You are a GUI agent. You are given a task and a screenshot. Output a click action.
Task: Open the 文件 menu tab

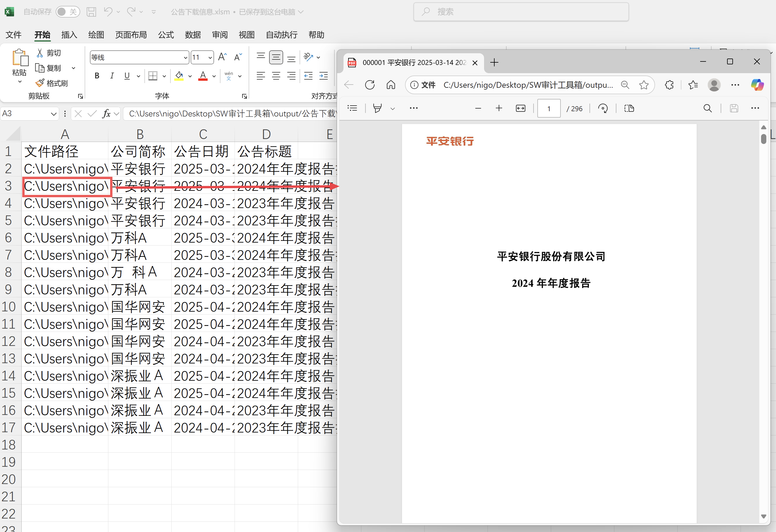point(14,35)
